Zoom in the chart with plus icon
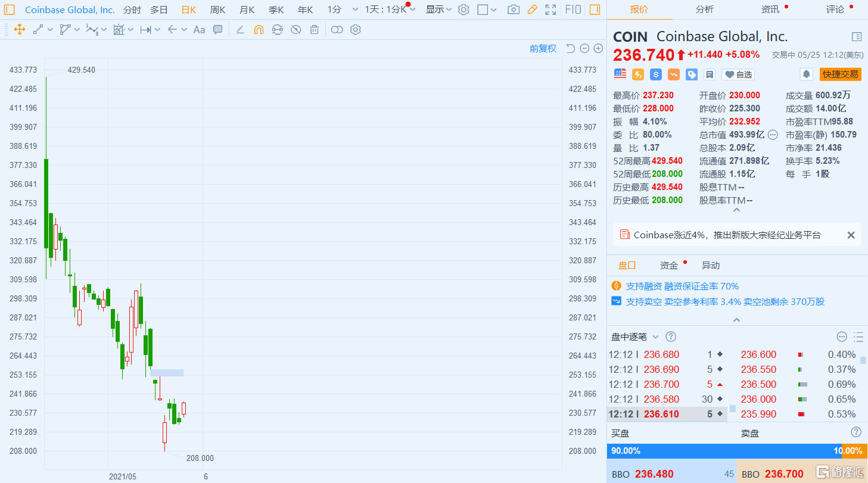 (x=598, y=49)
